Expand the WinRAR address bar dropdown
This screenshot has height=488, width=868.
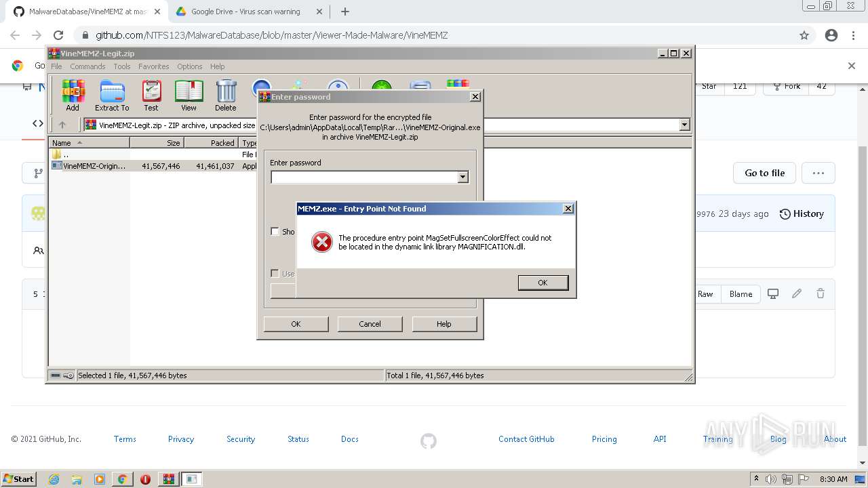[x=684, y=125]
